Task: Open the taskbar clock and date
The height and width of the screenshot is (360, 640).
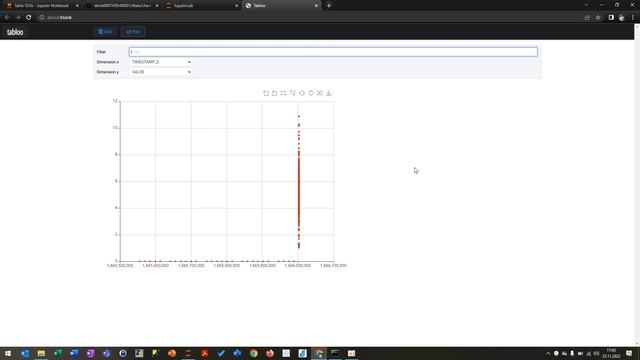Action: [611, 353]
